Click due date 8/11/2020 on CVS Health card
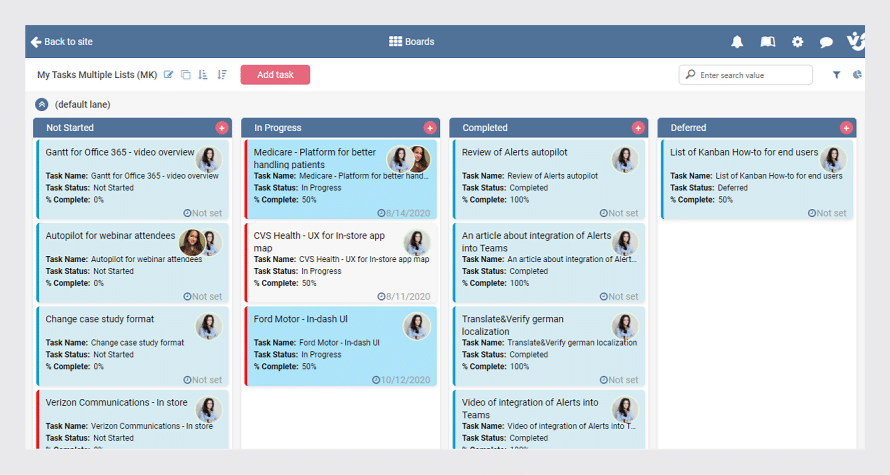Viewport: 890px width, 475px height. [x=404, y=297]
